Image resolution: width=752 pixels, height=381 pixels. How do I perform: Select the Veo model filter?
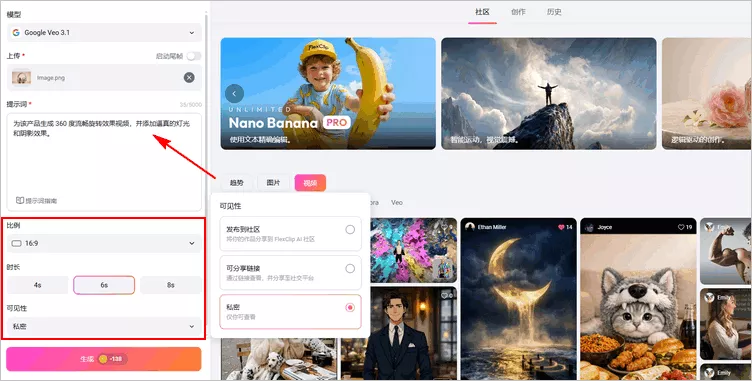(x=397, y=202)
